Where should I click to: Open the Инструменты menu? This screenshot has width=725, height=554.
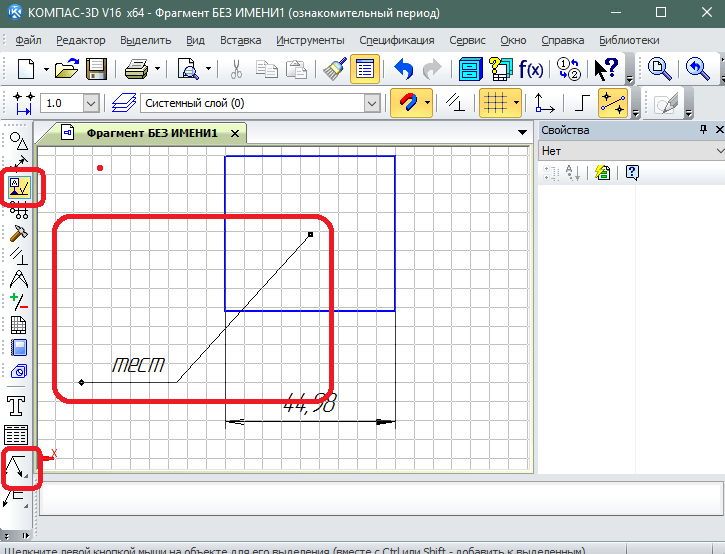311,40
